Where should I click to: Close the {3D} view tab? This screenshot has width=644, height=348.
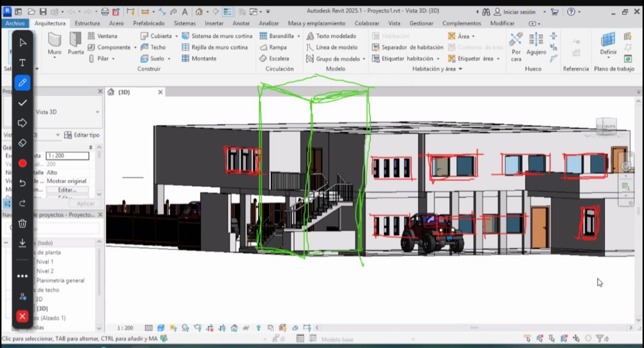pos(160,92)
